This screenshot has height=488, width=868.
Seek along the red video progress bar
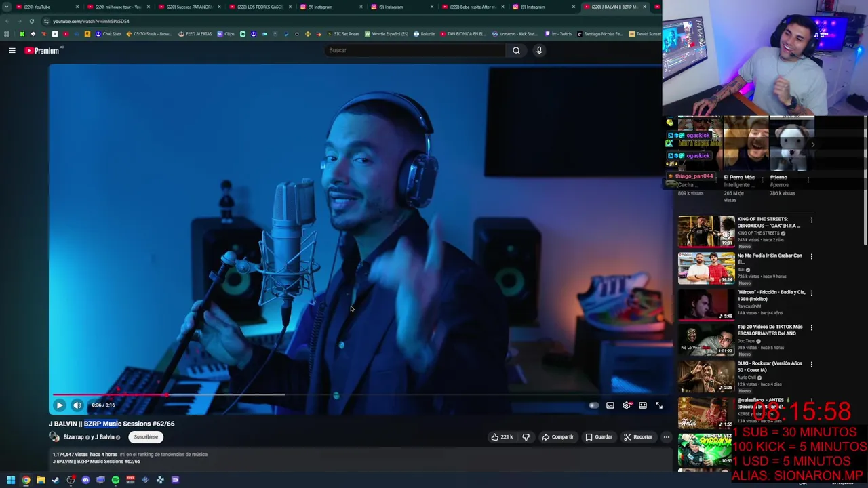(x=108, y=394)
